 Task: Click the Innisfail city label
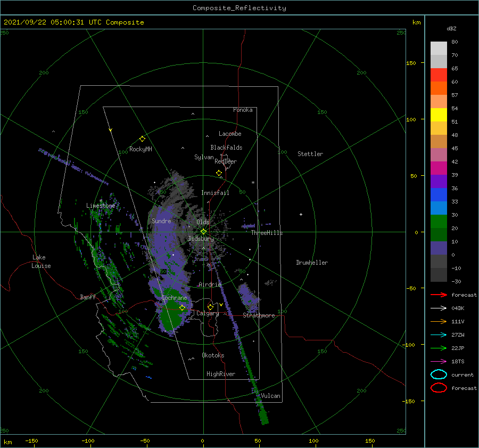pyautogui.click(x=215, y=193)
